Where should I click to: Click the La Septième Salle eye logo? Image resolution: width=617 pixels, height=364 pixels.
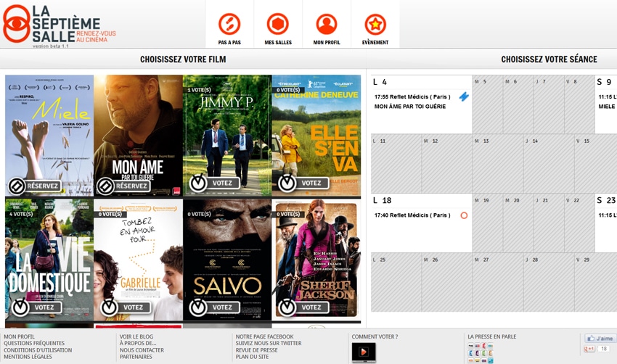click(16, 23)
